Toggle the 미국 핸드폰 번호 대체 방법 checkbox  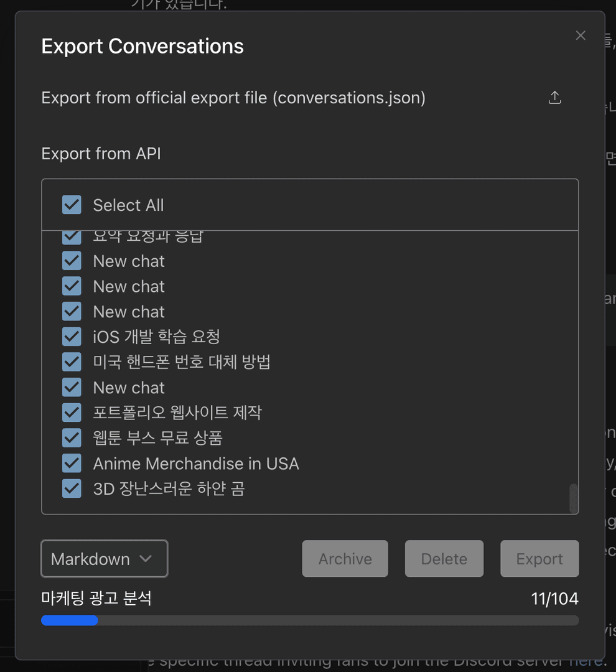pyautogui.click(x=72, y=362)
